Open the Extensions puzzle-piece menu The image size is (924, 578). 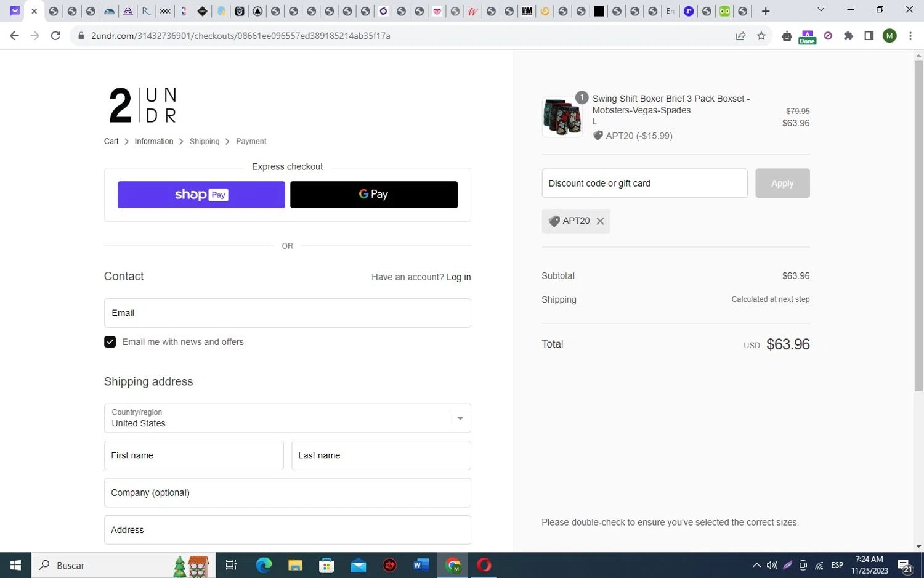point(848,36)
